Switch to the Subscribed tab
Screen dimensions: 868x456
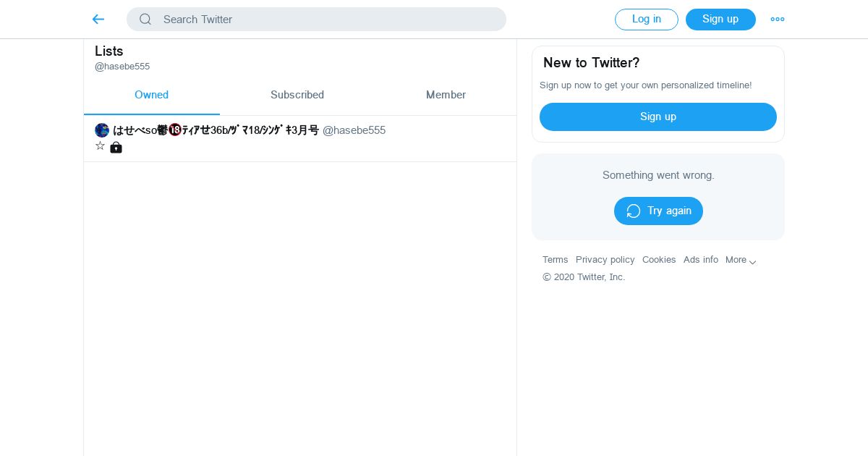point(297,95)
